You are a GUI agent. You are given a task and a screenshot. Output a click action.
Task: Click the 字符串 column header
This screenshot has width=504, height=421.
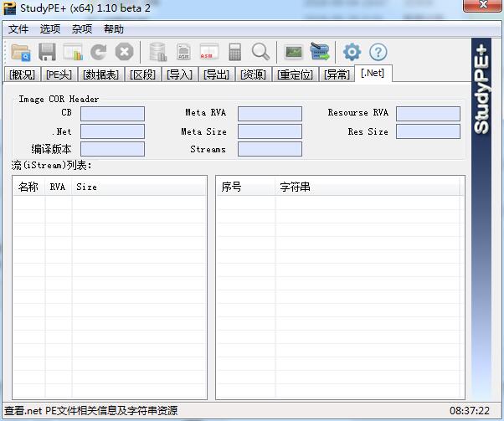pos(368,187)
